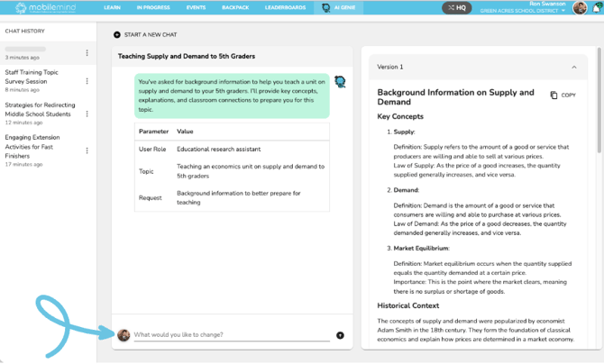This screenshot has width=604, height=364.
Task: Switch to the HQ view toggle
Action: click(x=456, y=7)
